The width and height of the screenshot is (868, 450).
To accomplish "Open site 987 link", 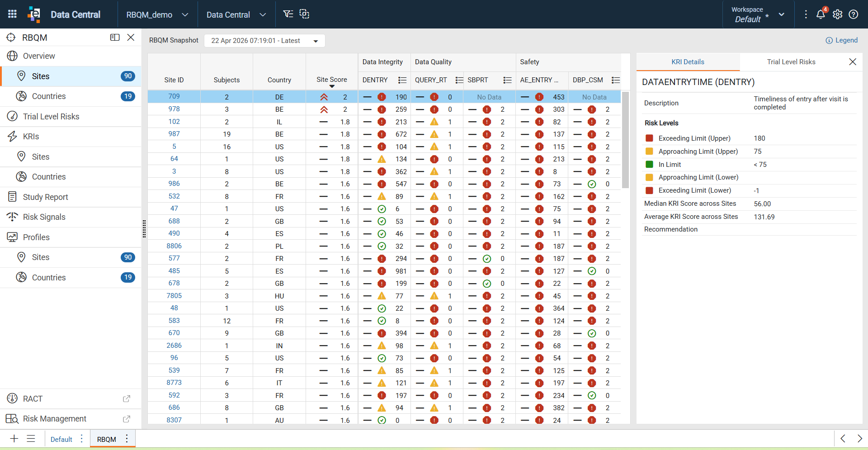I will pos(174,134).
